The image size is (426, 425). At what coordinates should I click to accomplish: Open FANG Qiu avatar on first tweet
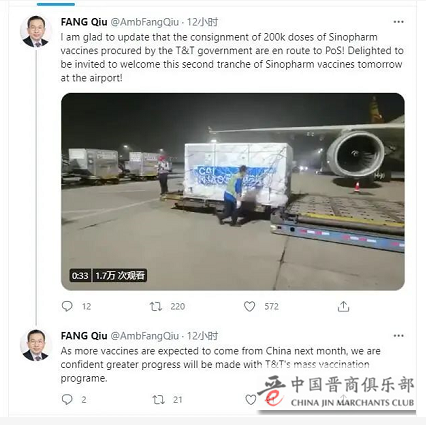coord(35,31)
